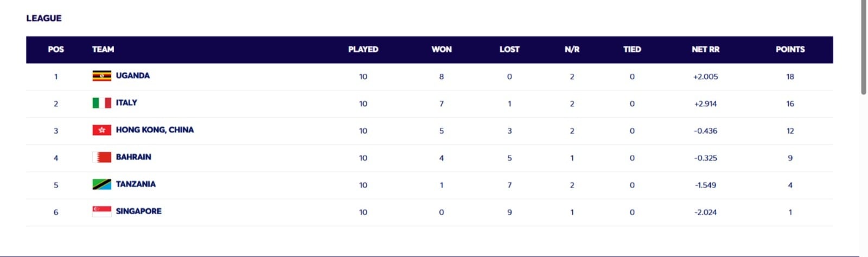868x257 pixels.
Task: Click the Bahrain flag icon
Action: 101,157
